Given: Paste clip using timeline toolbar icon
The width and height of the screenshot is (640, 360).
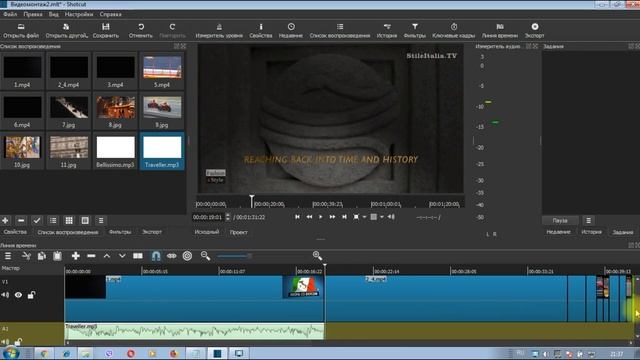Looking at the screenshot, I should coord(57,256).
